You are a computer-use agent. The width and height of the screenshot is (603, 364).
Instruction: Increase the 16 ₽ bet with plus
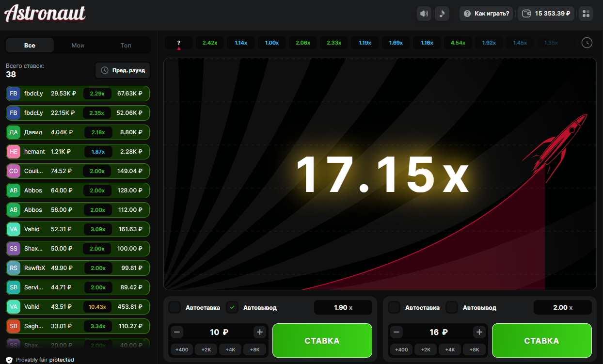point(479,332)
